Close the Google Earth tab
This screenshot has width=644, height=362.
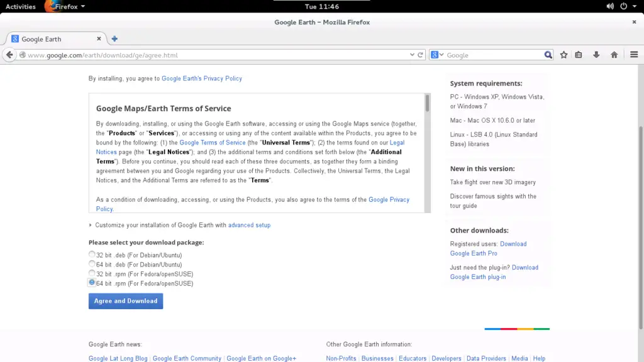[x=99, y=38]
